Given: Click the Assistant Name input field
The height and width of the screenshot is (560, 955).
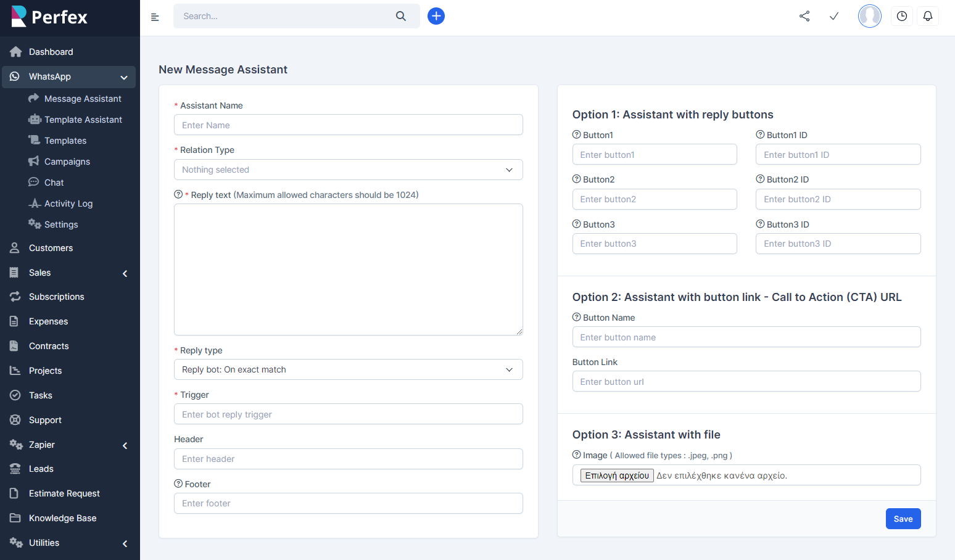Looking at the screenshot, I should coord(348,125).
